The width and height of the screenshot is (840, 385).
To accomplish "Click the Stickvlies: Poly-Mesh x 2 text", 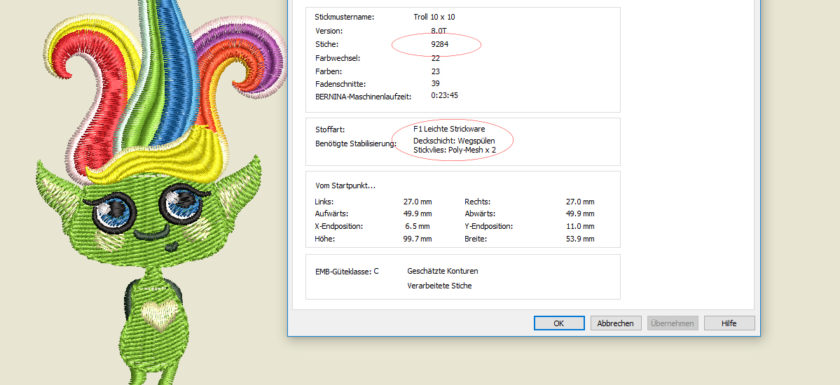I will (x=454, y=150).
